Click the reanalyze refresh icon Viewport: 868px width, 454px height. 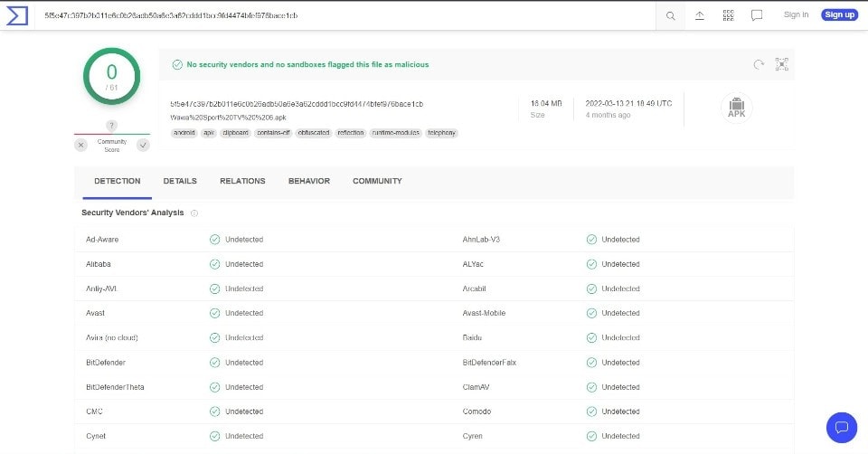[759, 65]
